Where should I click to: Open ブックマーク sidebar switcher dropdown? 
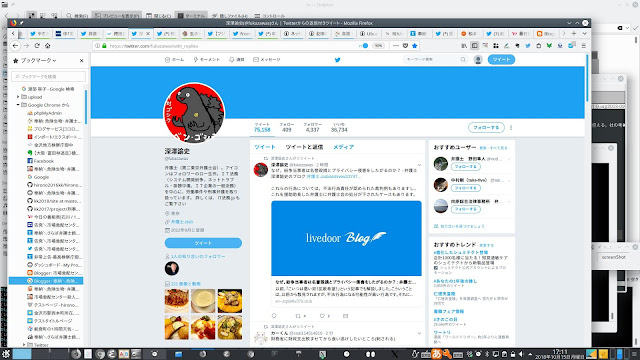click(38, 60)
